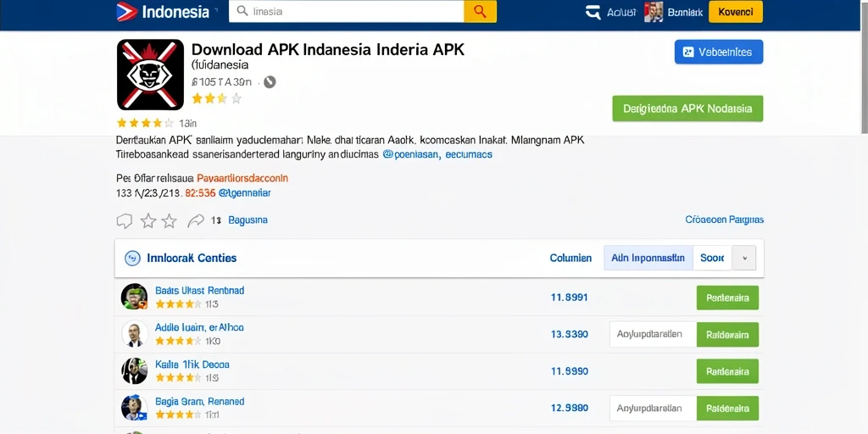Click the star rating under Addle luaim
The image size is (868, 434).
tap(178, 341)
